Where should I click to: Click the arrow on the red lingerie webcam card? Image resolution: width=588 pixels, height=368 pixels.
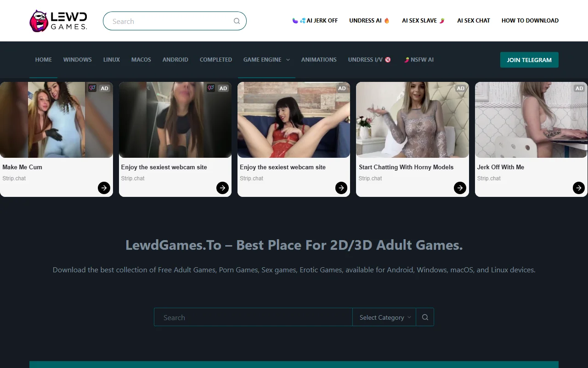(341, 188)
